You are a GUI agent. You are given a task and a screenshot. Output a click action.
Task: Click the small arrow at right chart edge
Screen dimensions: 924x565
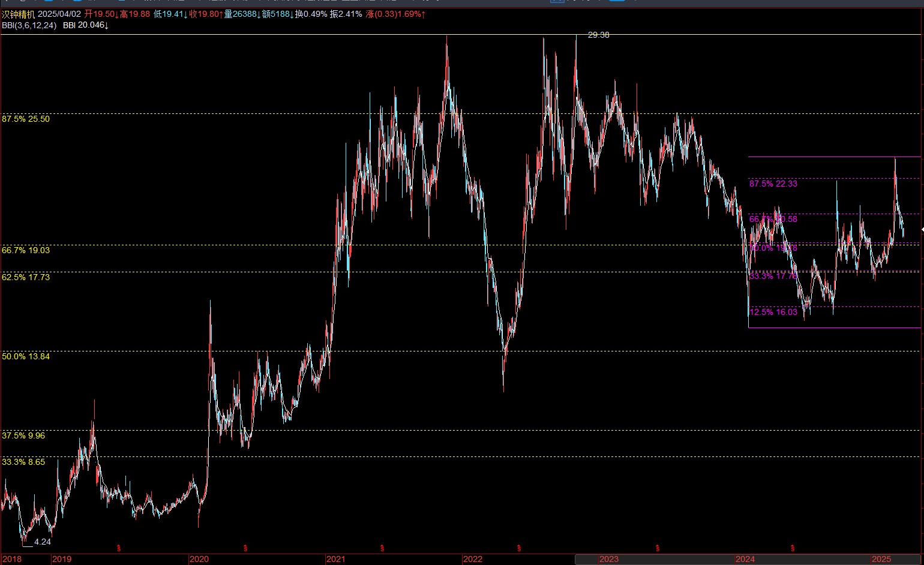click(922, 230)
